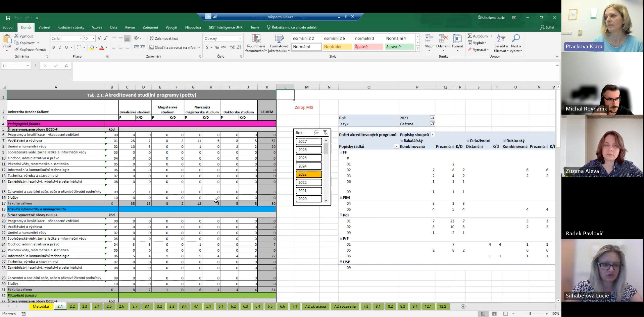Toggle Italic formatting
This screenshot has width=644, height=317.
coord(60,47)
